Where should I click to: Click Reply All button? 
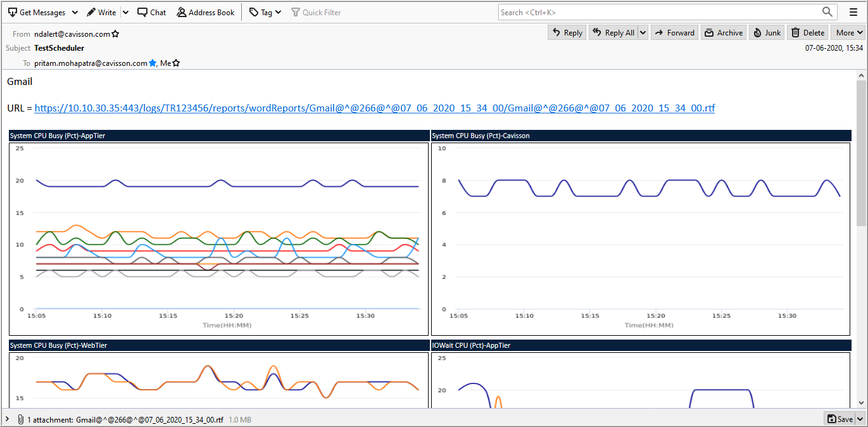[x=613, y=33]
